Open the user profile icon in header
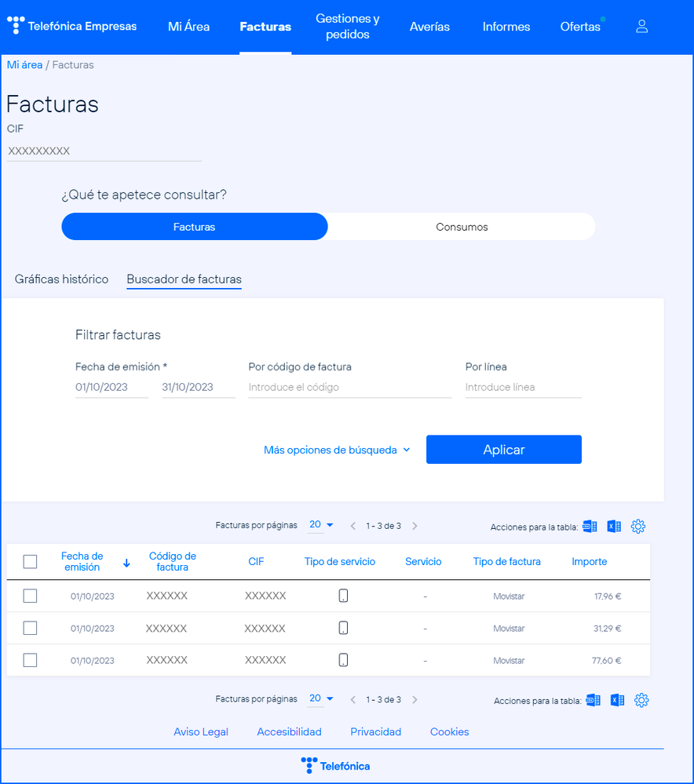The height and width of the screenshot is (784, 694). click(x=641, y=27)
